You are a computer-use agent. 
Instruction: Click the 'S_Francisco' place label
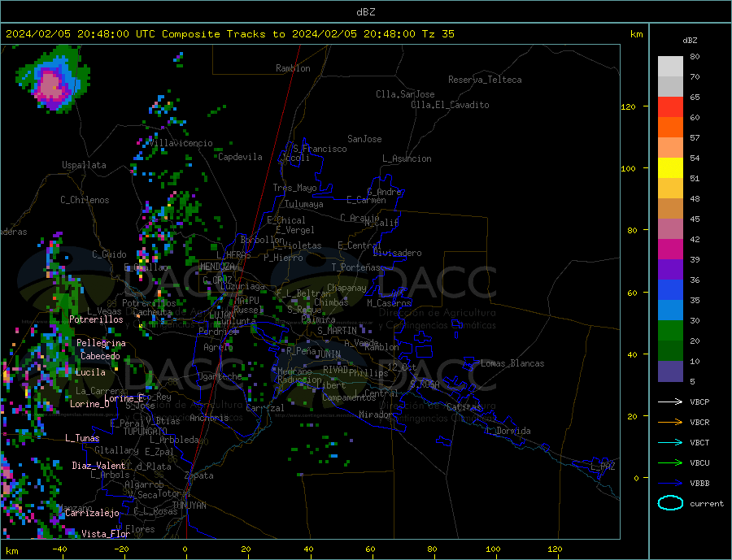pyautogui.click(x=320, y=149)
